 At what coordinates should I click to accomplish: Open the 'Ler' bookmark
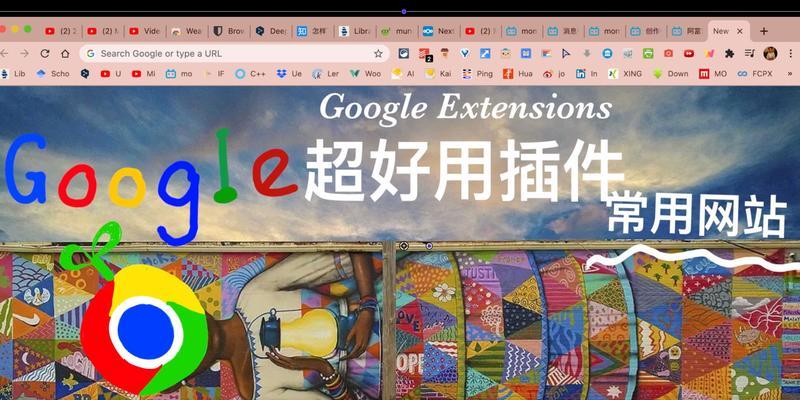326,74
